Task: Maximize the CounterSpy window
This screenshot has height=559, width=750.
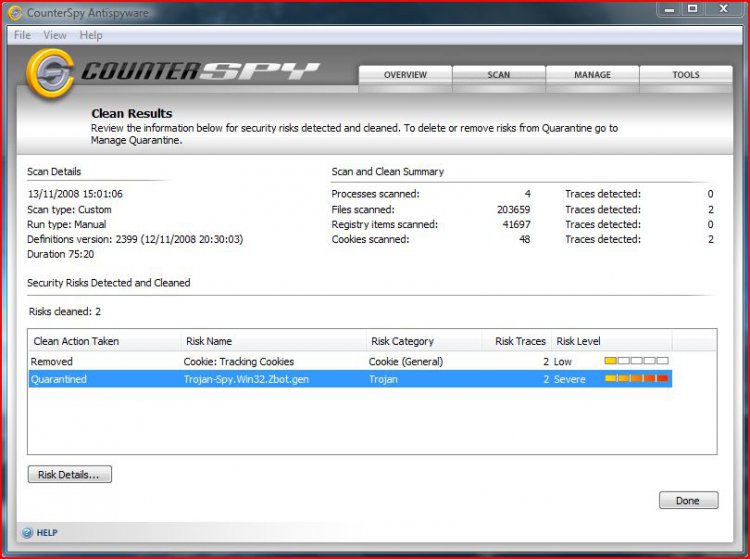Action: click(x=692, y=9)
